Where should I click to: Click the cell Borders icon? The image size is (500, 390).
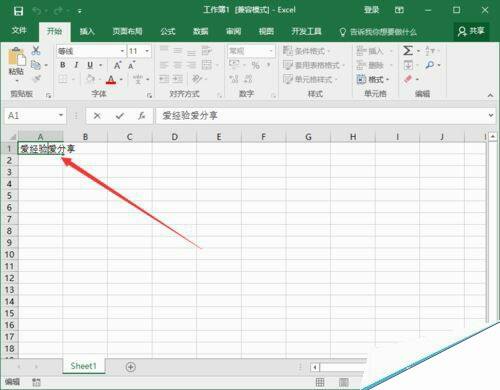coord(63,79)
